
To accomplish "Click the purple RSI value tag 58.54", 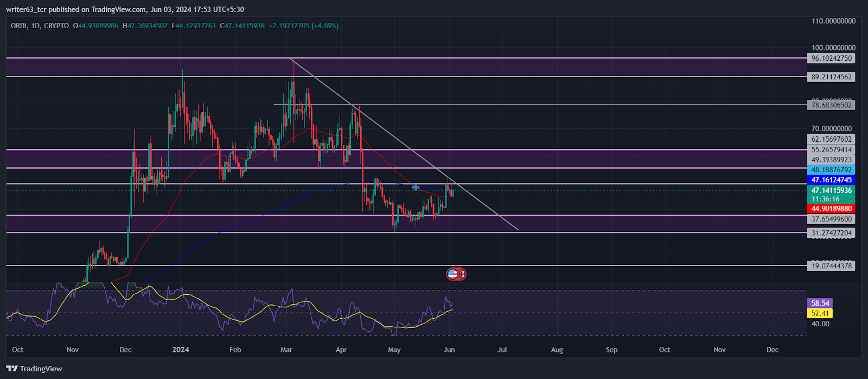I will point(820,304).
